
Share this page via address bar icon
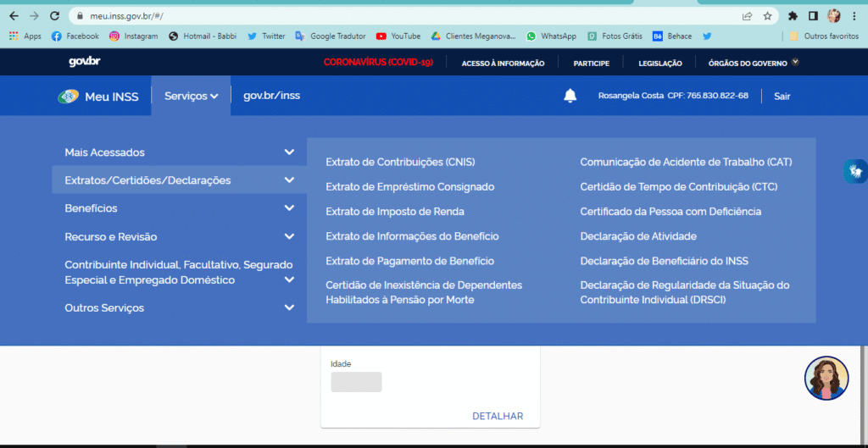[748, 16]
